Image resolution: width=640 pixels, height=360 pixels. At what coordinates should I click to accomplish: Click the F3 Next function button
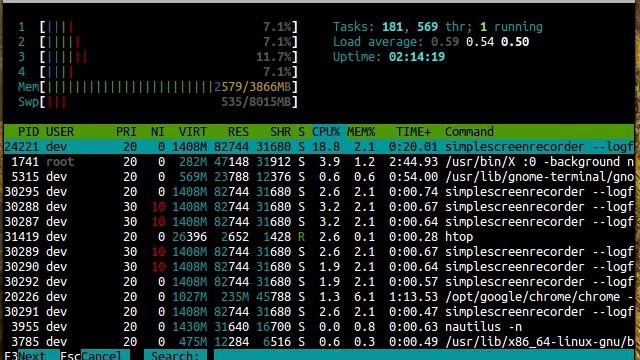click(32, 356)
